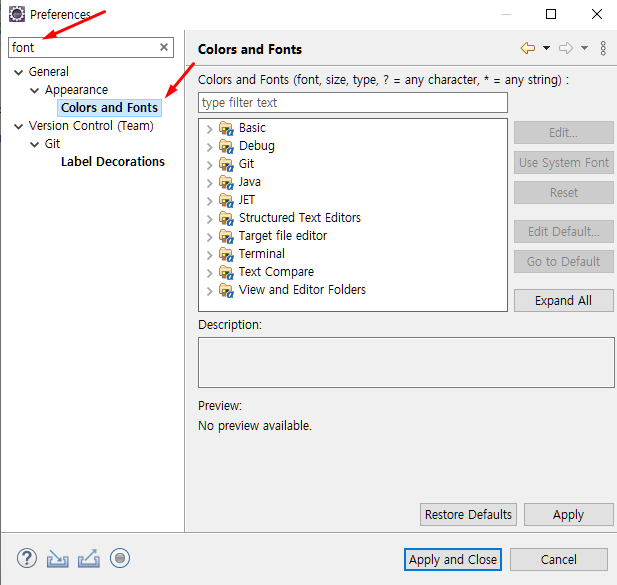
Task: Click the Export preferences icon
Action: click(89, 559)
